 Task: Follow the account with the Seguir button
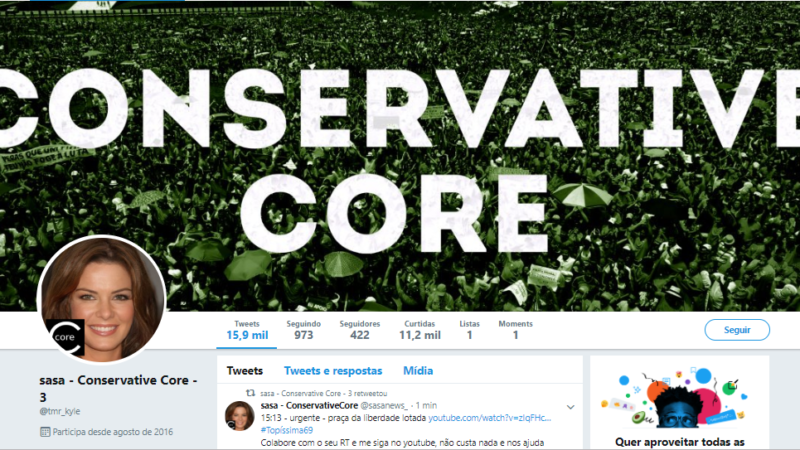737,330
